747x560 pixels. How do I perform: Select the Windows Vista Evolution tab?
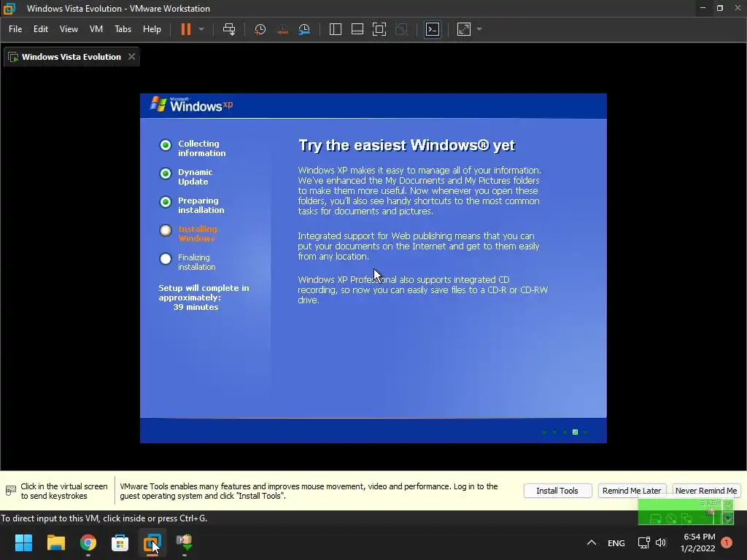[x=71, y=57]
